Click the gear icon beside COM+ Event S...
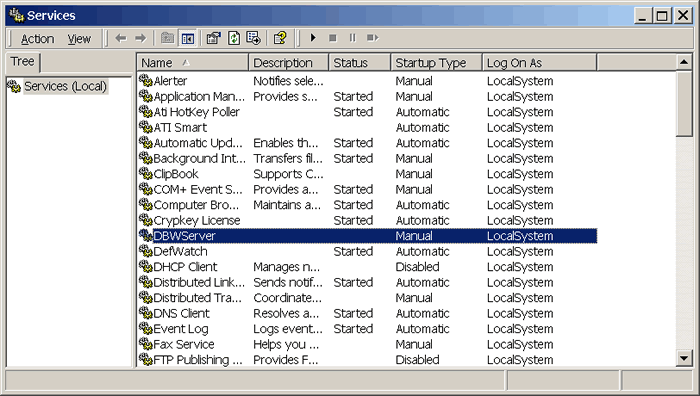Viewport: 700px width, 396px height. (x=146, y=189)
